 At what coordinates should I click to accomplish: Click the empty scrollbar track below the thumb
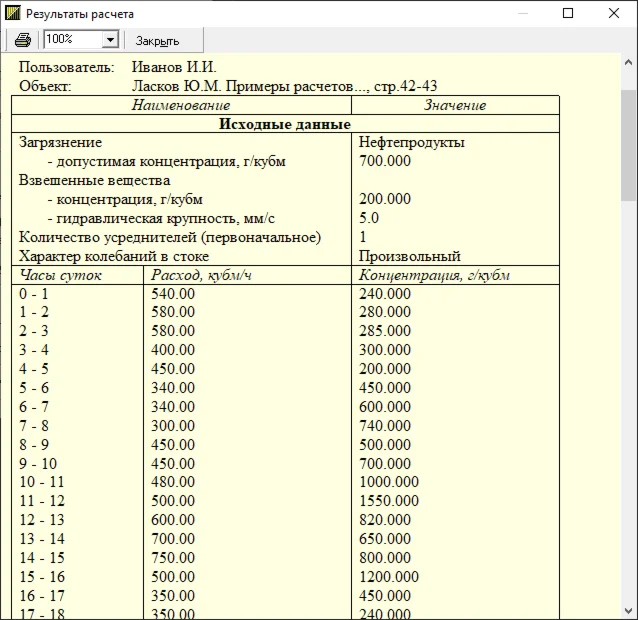628,400
